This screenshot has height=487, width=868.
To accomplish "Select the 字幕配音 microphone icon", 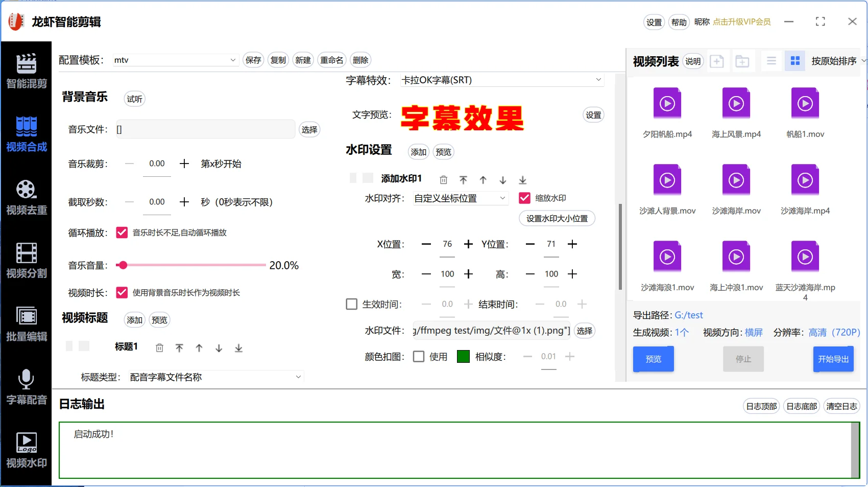I will (26, 379).
